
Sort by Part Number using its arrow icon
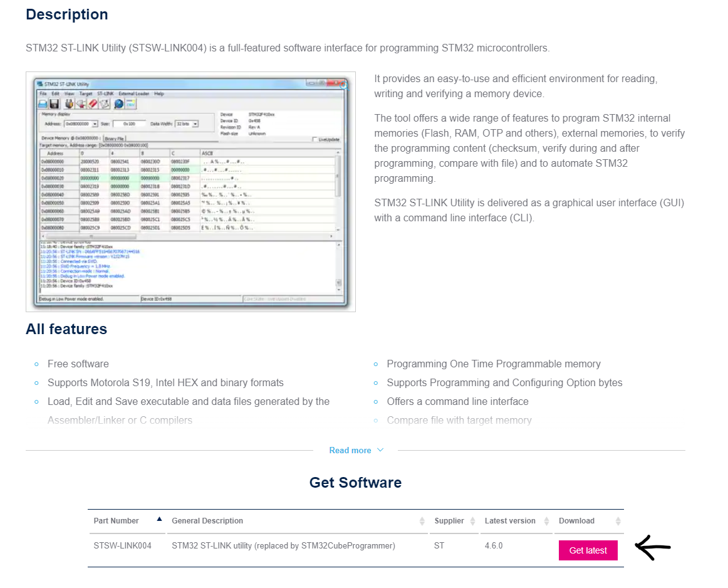click(x=159, y=519)
